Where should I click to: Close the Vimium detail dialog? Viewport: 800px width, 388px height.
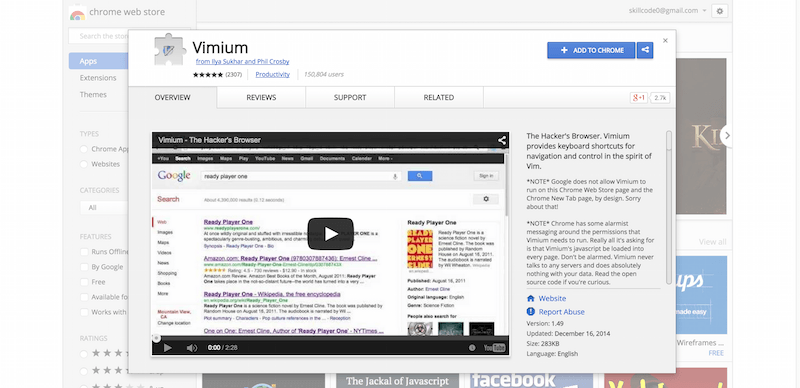(x=665, y=40)
